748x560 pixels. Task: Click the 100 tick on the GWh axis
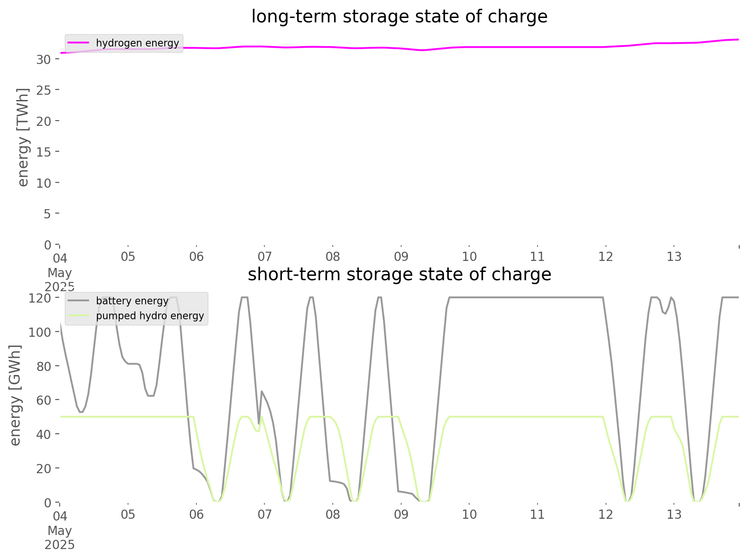[x=41, y=332]
